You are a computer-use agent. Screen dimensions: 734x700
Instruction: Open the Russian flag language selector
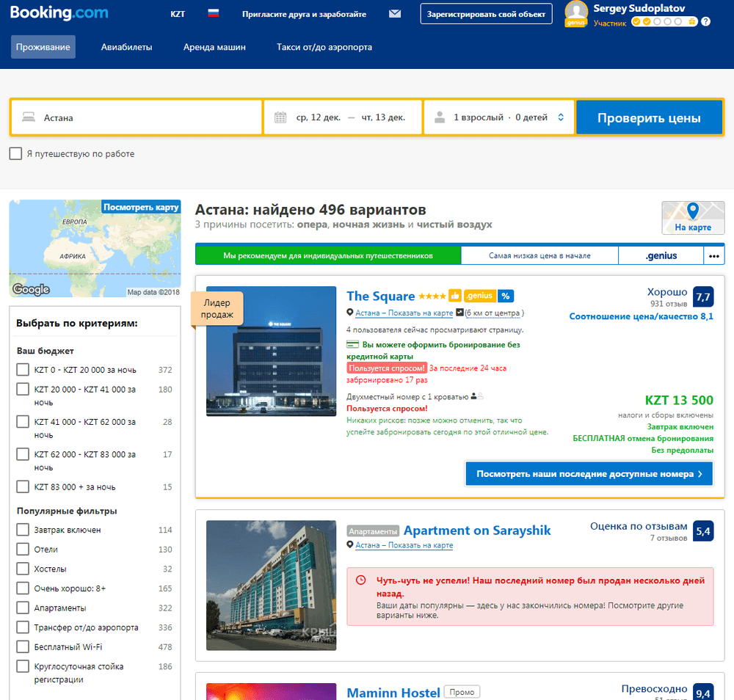point(214,13)
